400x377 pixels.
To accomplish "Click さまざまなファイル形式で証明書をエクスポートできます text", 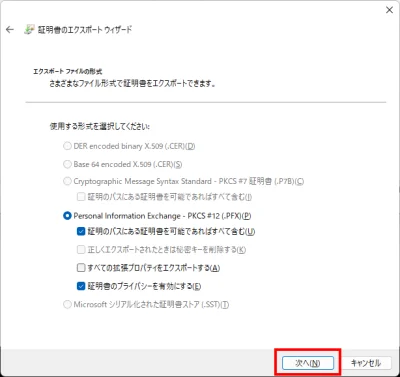I will pyautogui.click(x=132, y=83).
